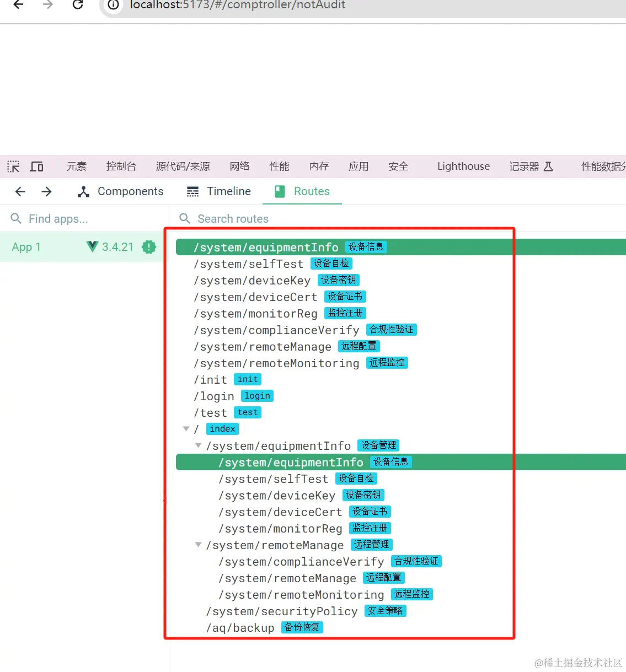Select top-level /system/deviceKey route

[401, 280]
